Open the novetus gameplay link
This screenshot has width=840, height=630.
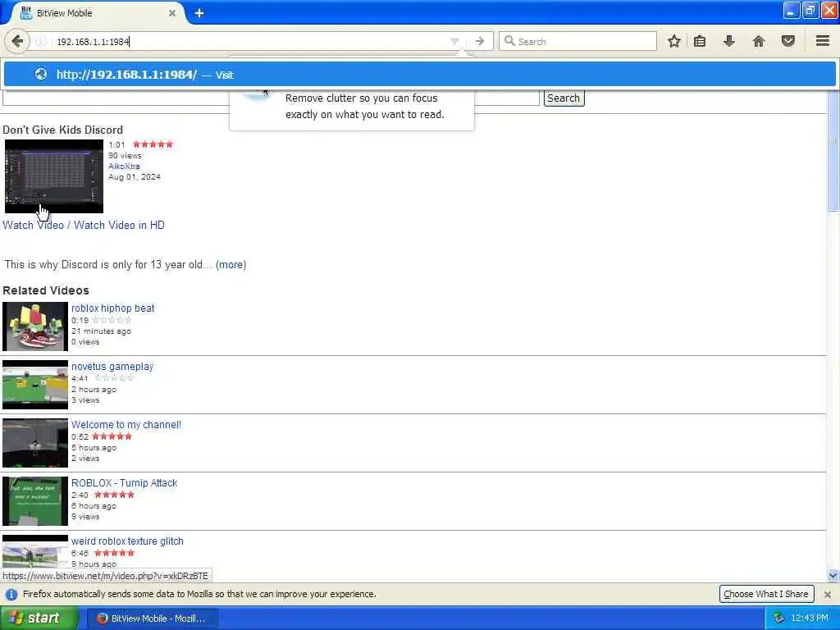(x=112, y=367)
